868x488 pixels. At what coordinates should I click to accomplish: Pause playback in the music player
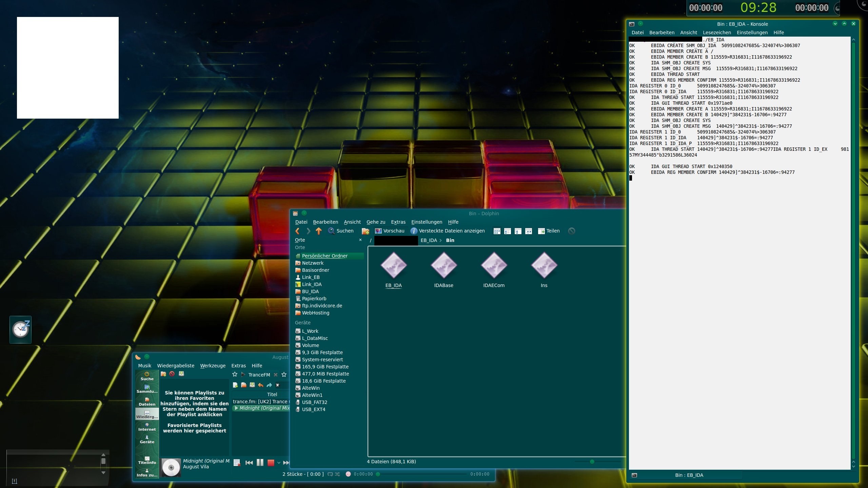point(260,463)
